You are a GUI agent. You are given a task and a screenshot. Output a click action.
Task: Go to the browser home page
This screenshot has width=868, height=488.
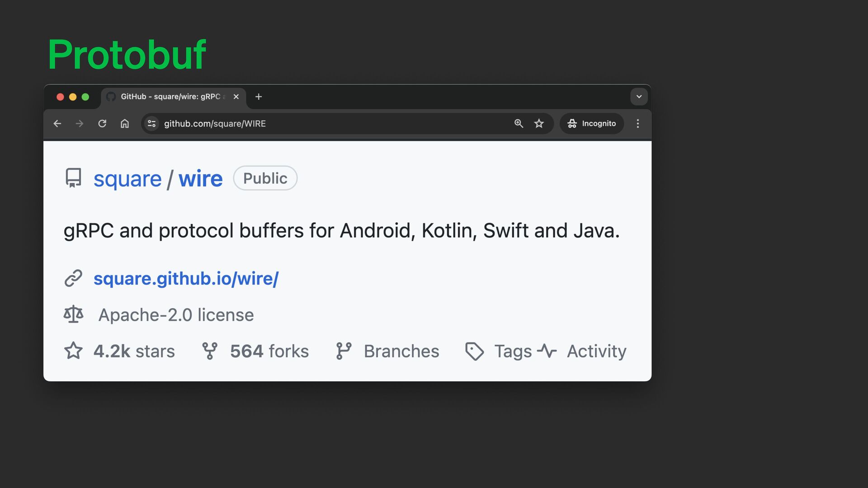click(x=125, y=123)
